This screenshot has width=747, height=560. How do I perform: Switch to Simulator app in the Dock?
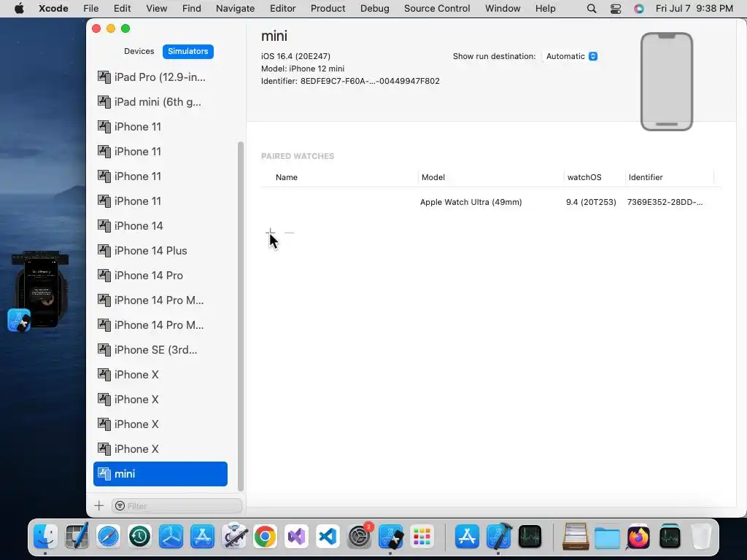point(391,537)
